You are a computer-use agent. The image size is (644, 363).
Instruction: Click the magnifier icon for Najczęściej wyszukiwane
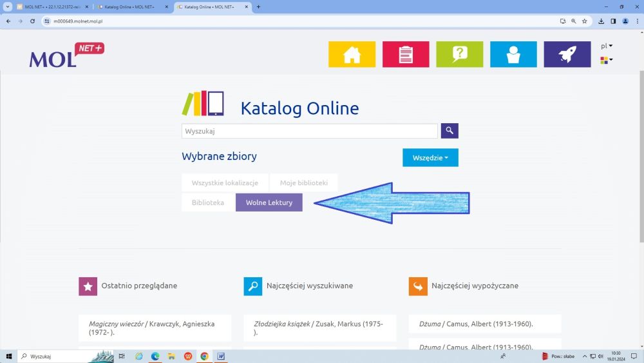pyautogui.click(x=252, y=286)
